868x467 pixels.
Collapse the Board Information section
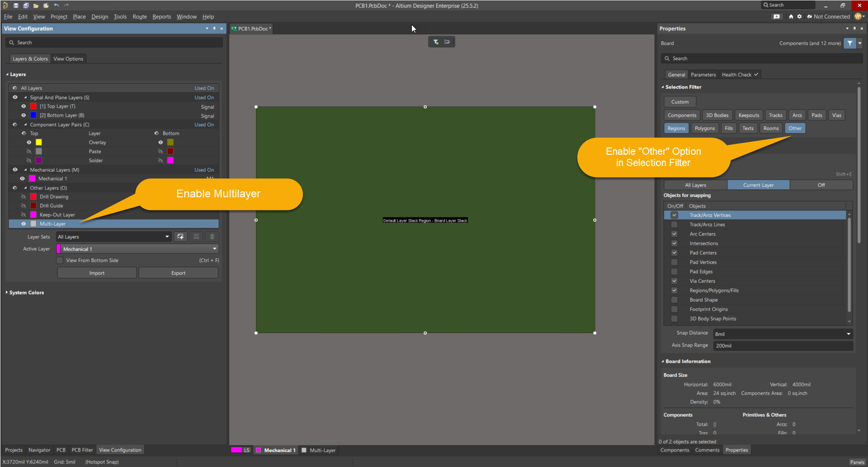pyautogui.click(x=663, y=362)
